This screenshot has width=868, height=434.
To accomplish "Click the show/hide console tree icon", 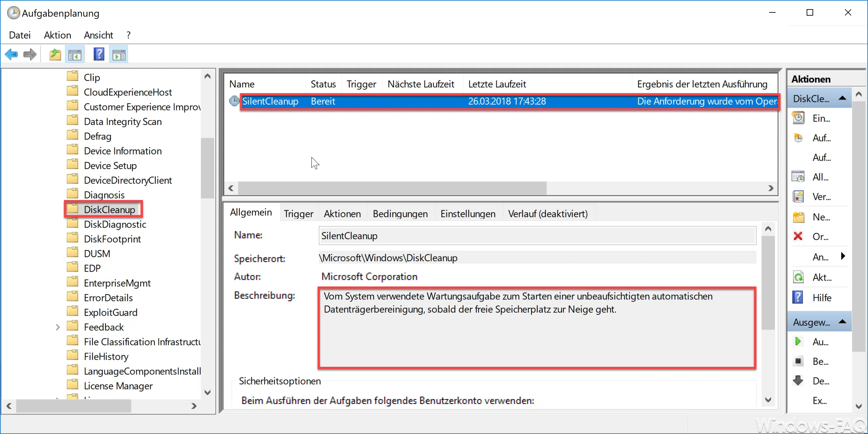I will click(75, 54).
